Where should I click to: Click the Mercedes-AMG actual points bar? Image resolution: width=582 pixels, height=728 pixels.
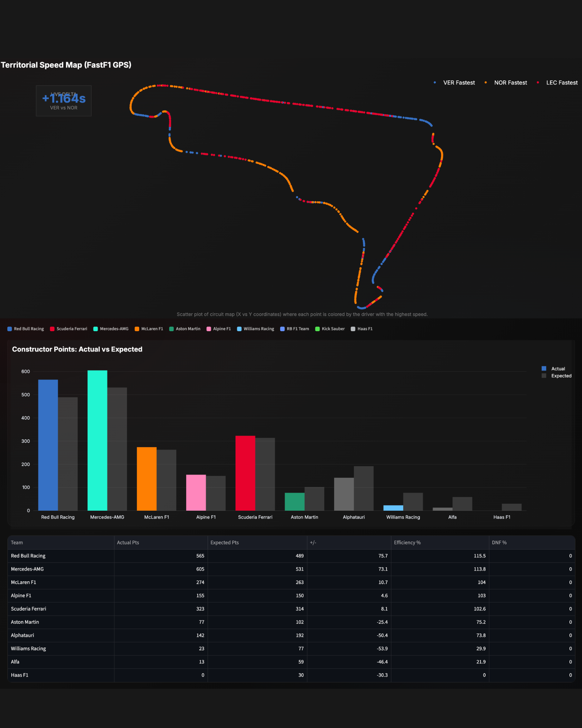[x=97, y=440]
